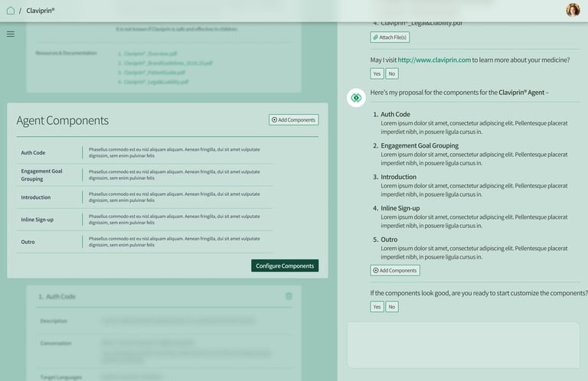The width and height of the screenshot is (588, 381).
Task: Select Inline Sign-up row in Agent Components
Action: [x=145, y=220]
